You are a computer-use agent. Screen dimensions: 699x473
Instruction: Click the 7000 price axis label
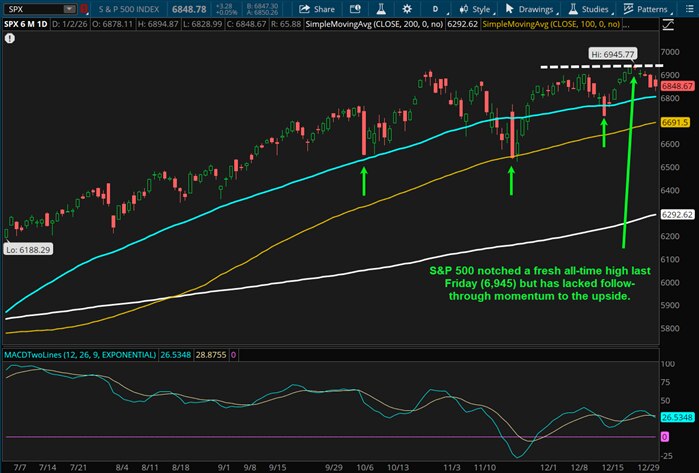pos(670,52)
